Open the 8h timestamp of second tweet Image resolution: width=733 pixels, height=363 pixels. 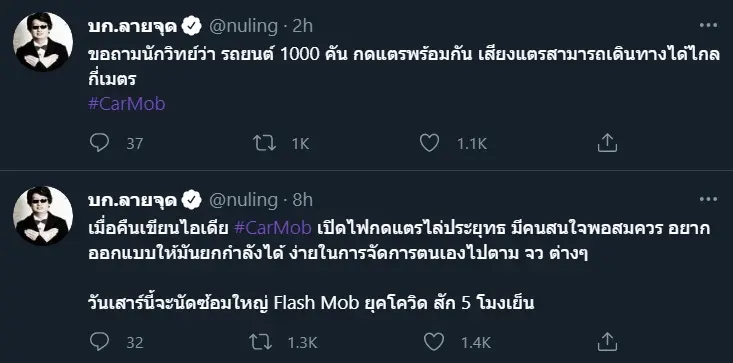pos(302,200)
